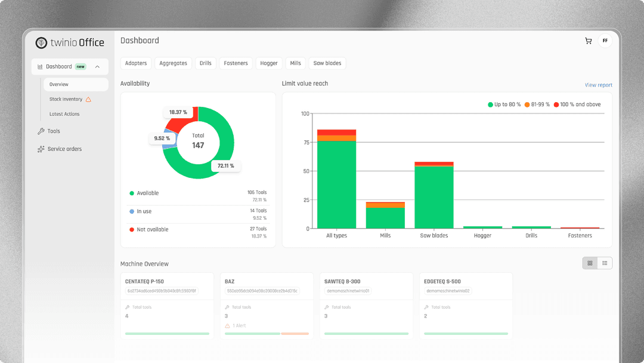Open Stock Inventory in the sidebar
The width and height of the screenshot is (644, 363).
click(x=66, y=99)
